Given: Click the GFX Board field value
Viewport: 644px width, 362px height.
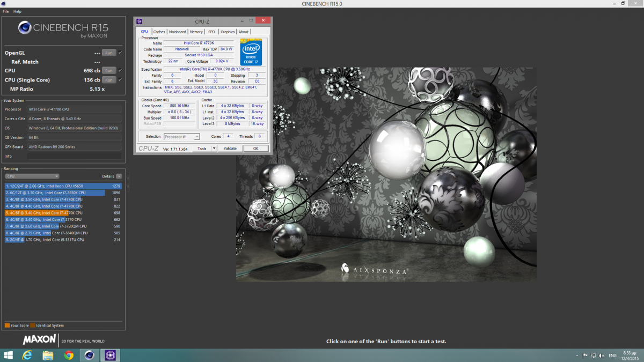Looking at the screenshot, I should 74,146.
